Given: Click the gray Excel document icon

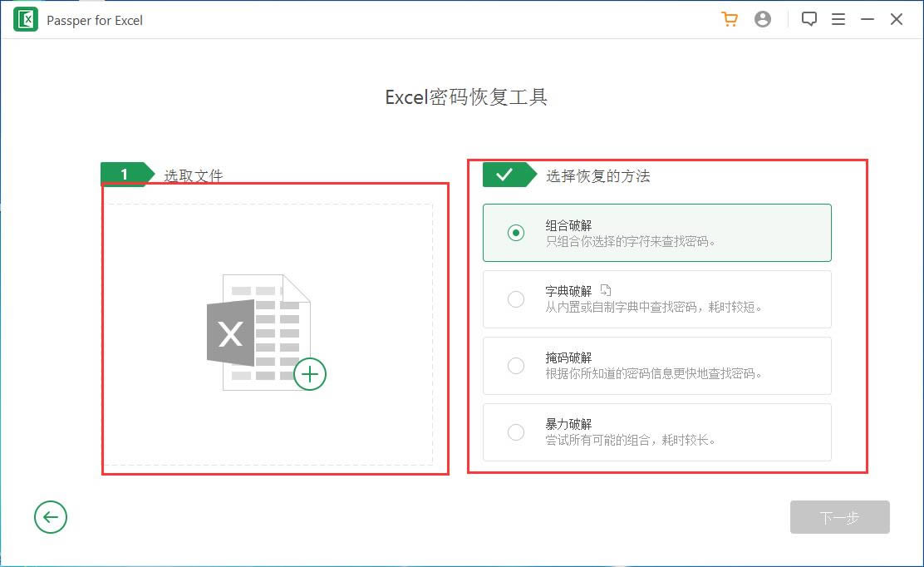Looking at the screenshot, I should (x=258, y=332).
